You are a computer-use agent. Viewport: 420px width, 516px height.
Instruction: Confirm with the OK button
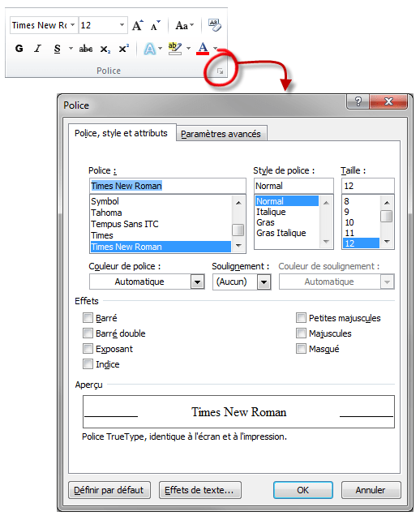pyautogui.click(x=303, y=490)
